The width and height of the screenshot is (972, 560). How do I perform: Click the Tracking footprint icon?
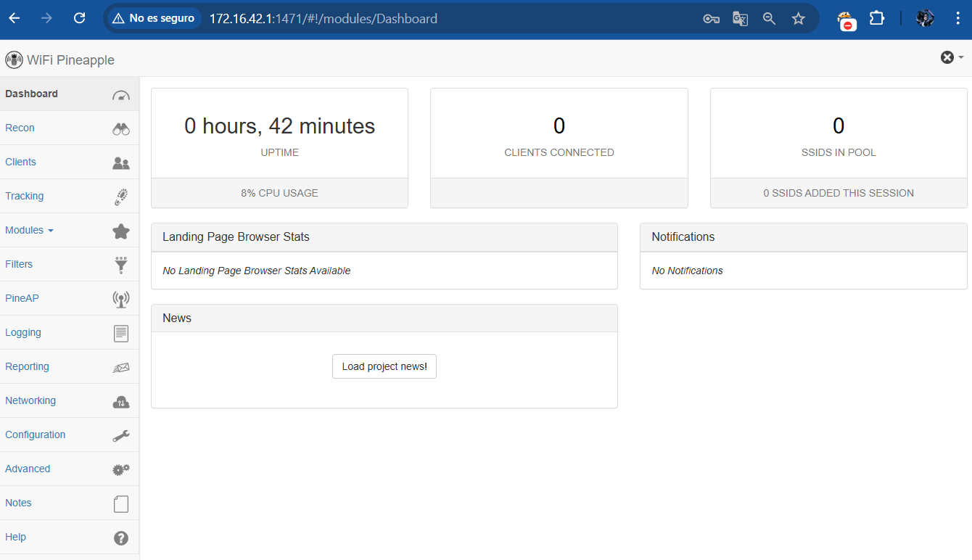(121, 197)
